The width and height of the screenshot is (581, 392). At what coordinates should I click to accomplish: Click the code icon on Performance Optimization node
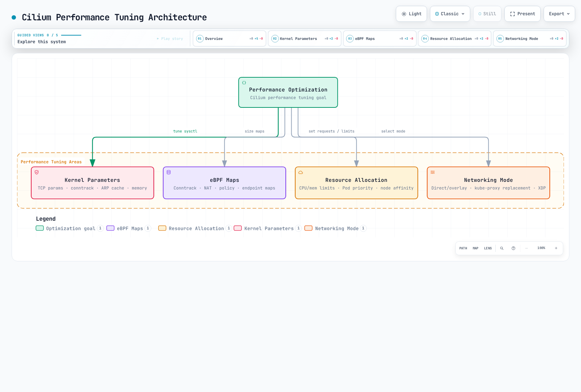[244, 83]
